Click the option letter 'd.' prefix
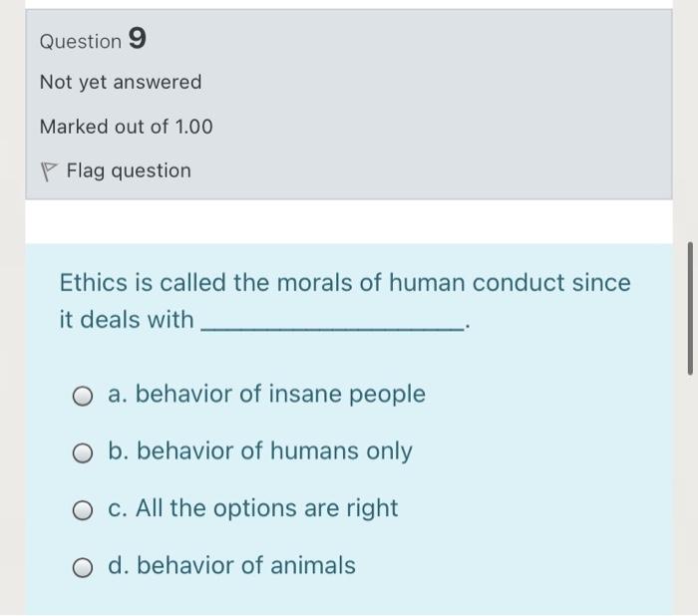This screenshot has height=616, width=698. tap(119, 565)
